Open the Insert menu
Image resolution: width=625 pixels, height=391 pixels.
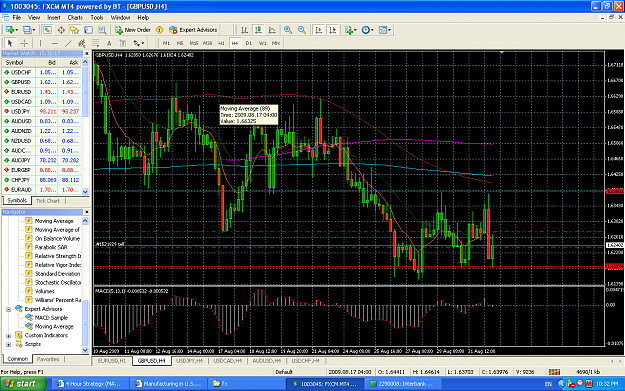pos(53,18)
